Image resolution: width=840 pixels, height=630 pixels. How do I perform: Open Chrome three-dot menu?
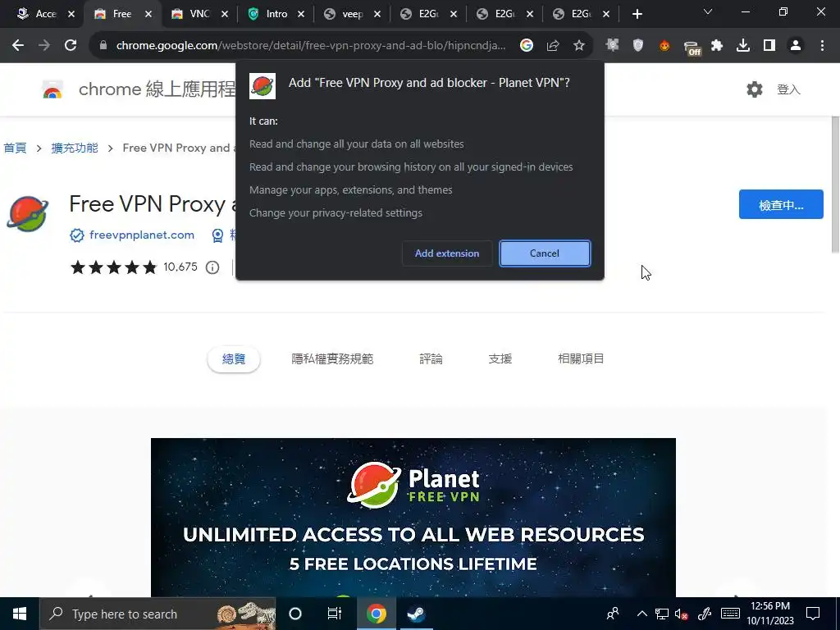coord(822,46)
